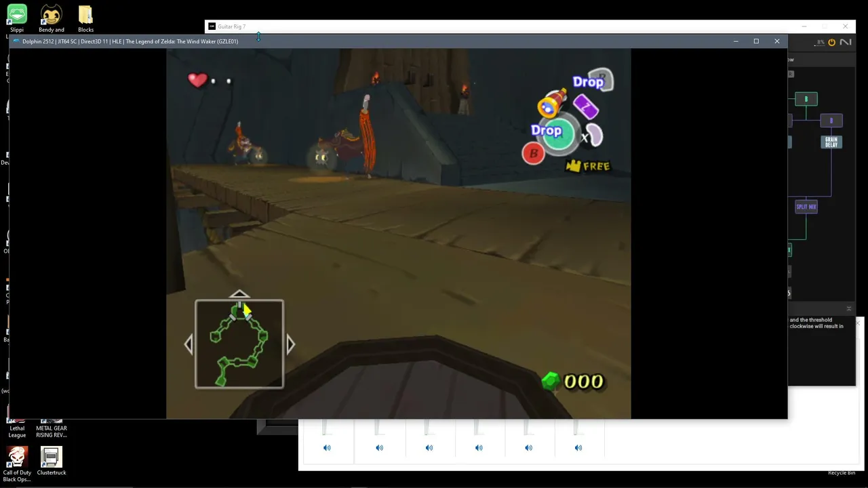Viewport: 868px width, 488px height.
Task: Mute the leftmost volume mixer channel
Action: coord(327,447)
